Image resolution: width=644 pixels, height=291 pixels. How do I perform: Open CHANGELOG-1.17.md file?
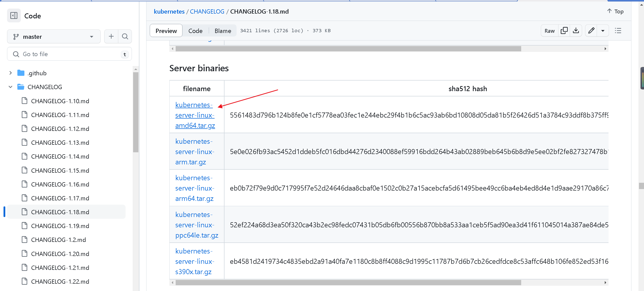[60, 198]
